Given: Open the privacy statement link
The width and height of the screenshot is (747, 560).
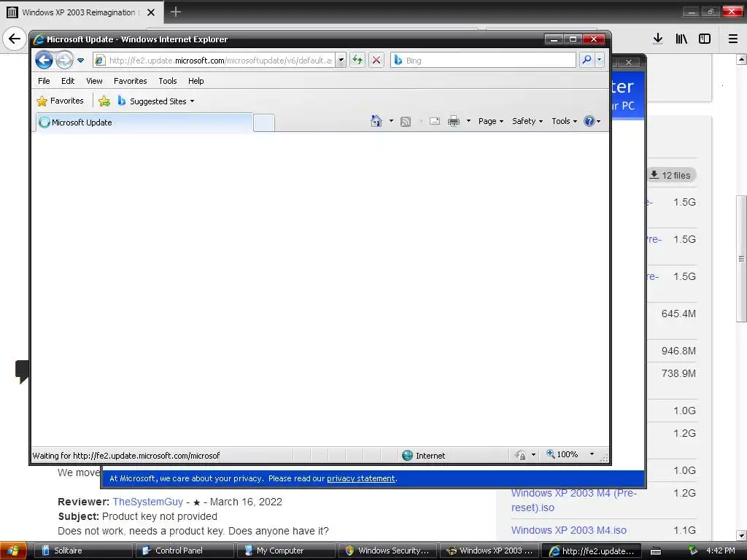Looking at the screenshot, I should click(361, 478).
